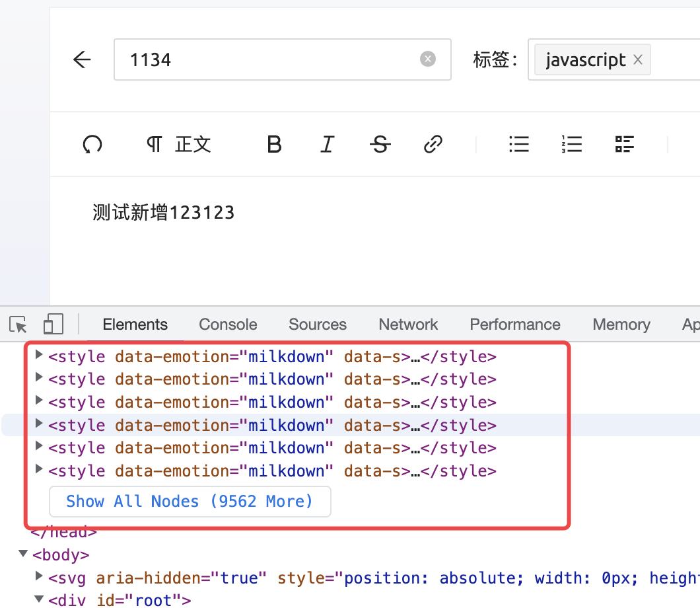
Task: Expand the highlighted fourth style node
Action: tap(39, 423)
